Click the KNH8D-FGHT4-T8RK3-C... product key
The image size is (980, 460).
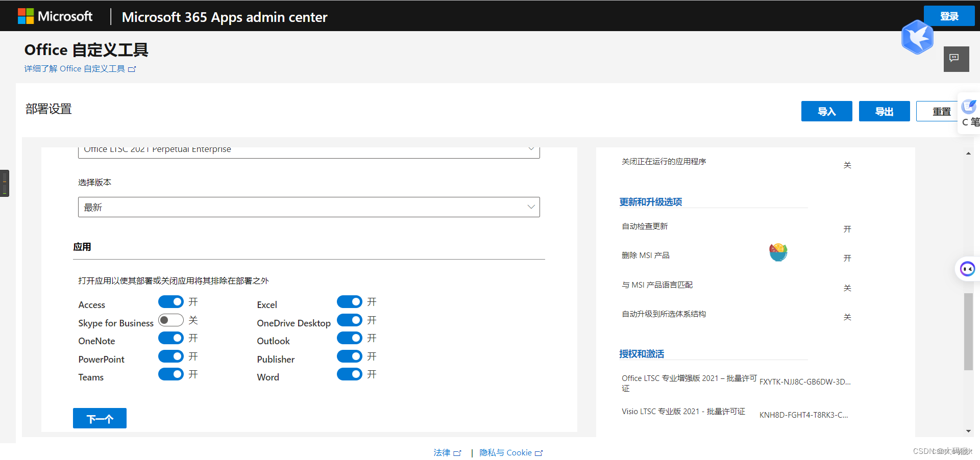pos(804,415)
